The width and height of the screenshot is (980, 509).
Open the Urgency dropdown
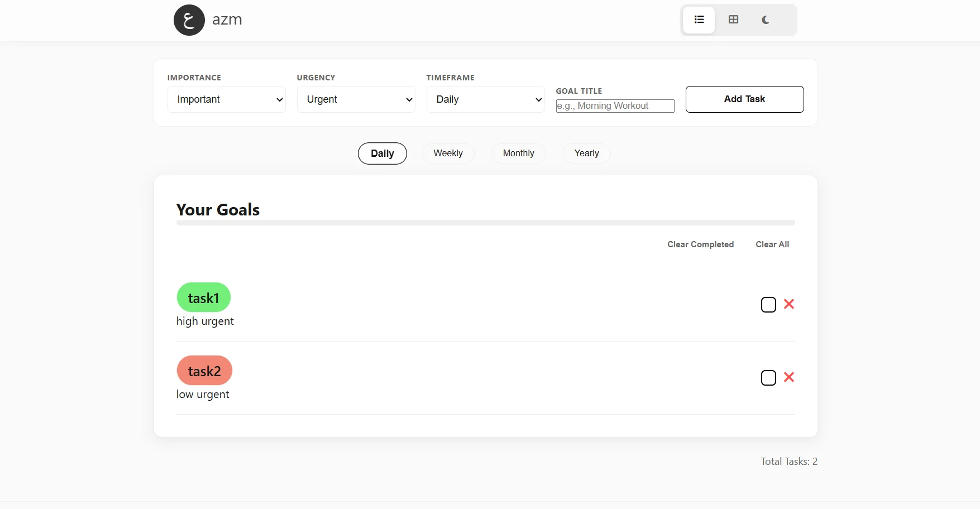356,99
